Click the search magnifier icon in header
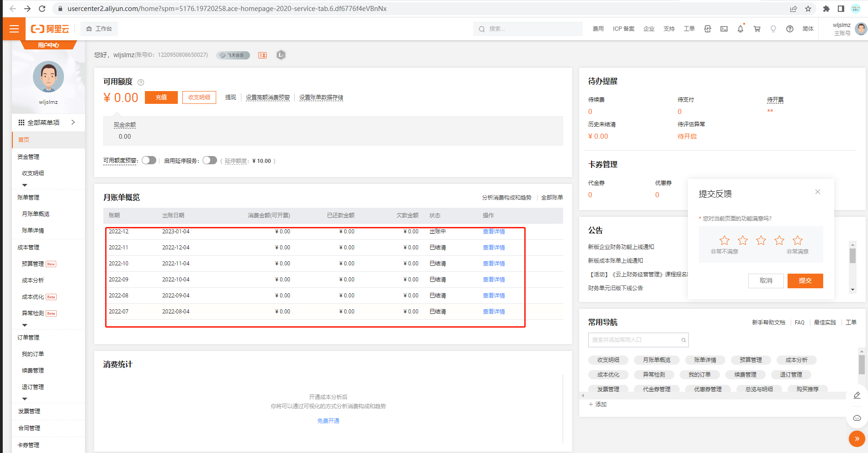868x453 pixels. coord(482,29)
